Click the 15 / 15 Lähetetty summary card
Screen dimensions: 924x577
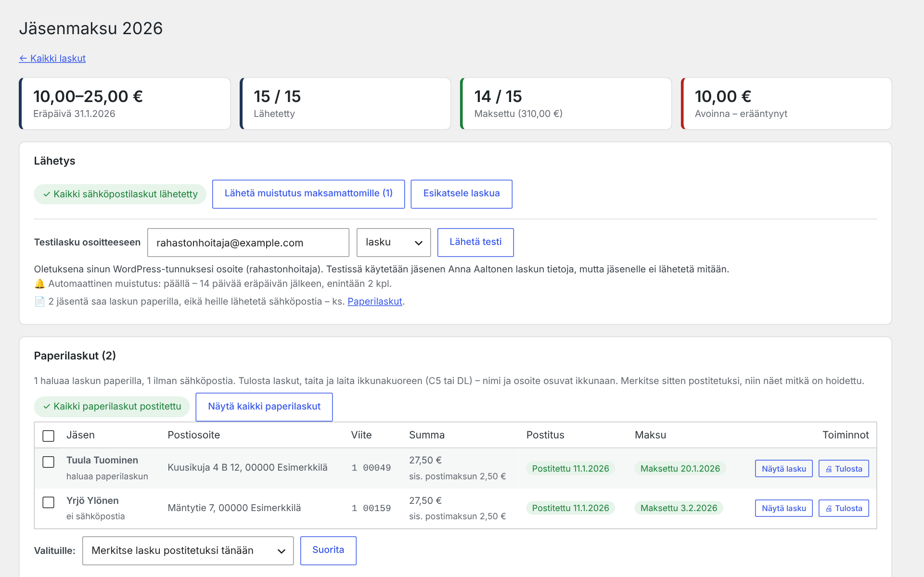tap(345, 103)
